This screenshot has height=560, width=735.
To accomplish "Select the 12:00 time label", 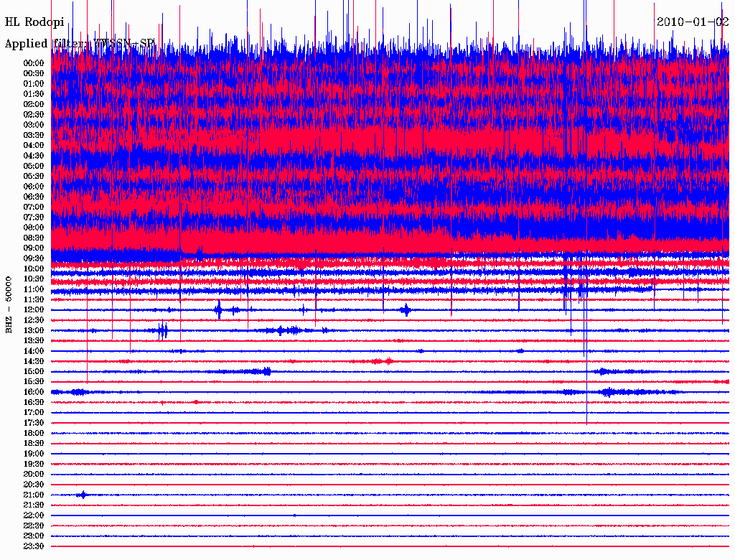I will (x=34, y=309).
